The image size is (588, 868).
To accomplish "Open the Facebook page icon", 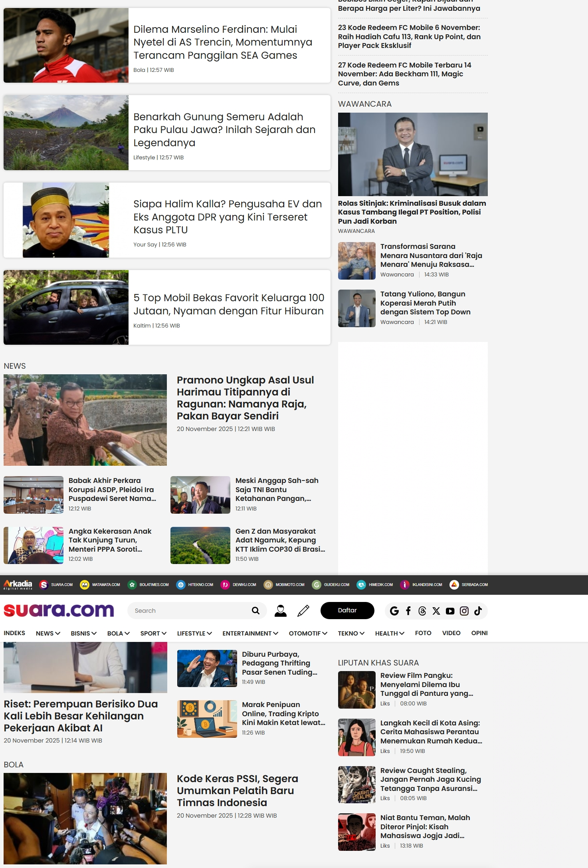I will point(408,611).
